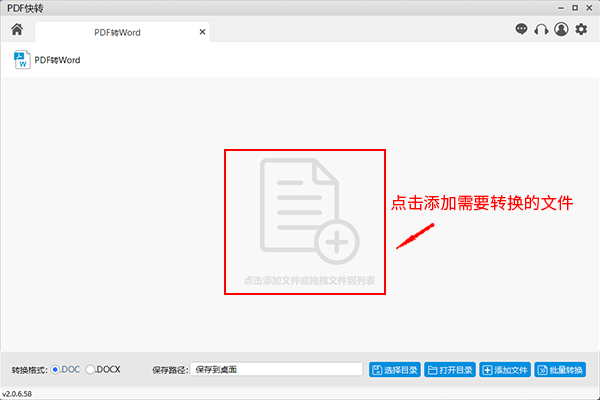Open settings with the gear icon
This screenshot has height=400, width=601.
point(581,29)
